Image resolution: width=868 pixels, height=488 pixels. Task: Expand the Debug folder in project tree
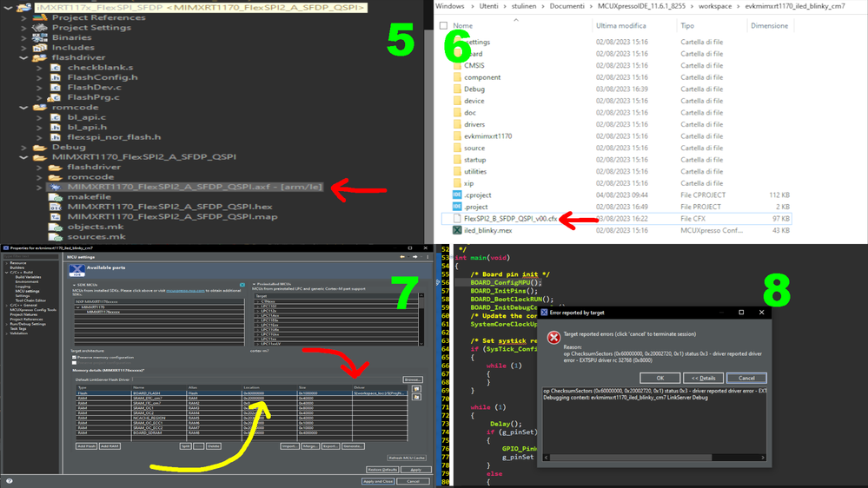click(23, 147)
